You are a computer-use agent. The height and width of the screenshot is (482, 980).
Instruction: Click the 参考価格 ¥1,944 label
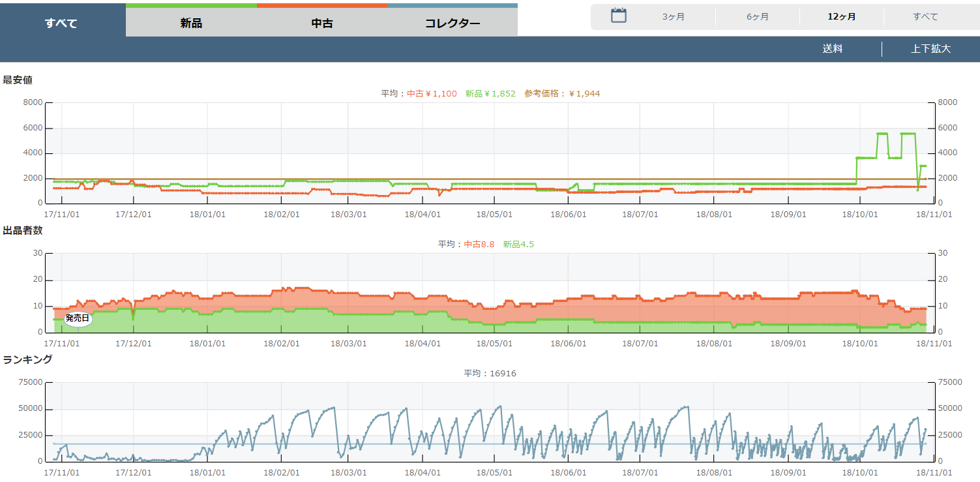click(x=562, y=94)
